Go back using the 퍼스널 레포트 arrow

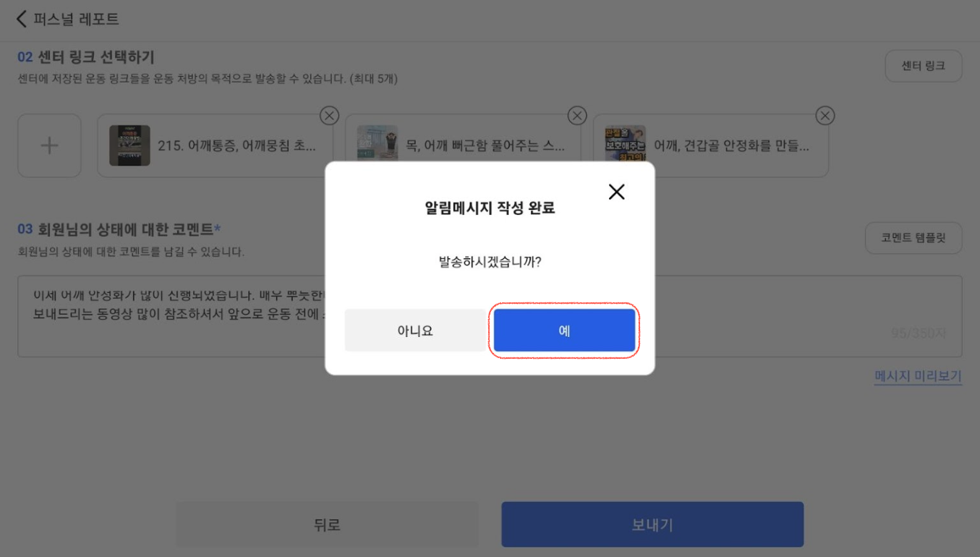tap(21, 19)
